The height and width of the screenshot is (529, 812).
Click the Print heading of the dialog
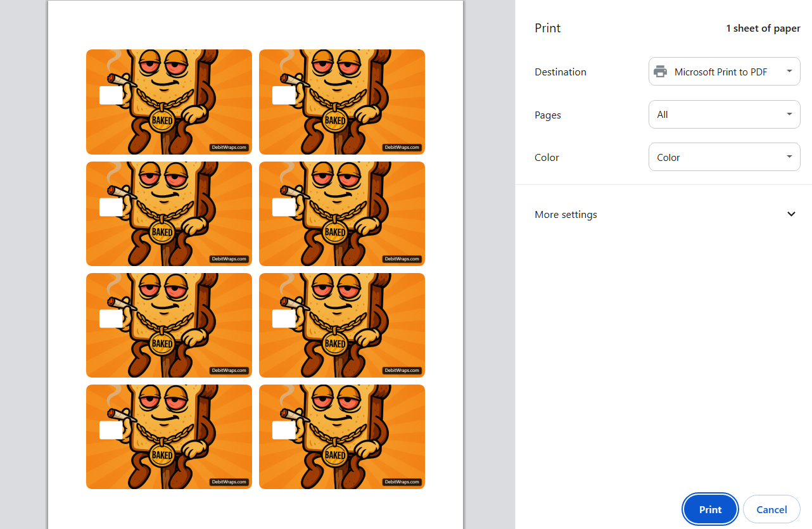pos(548,29)
